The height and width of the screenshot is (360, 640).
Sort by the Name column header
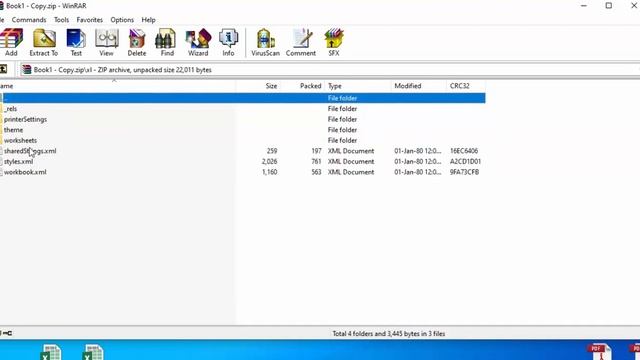click(117, 86)
